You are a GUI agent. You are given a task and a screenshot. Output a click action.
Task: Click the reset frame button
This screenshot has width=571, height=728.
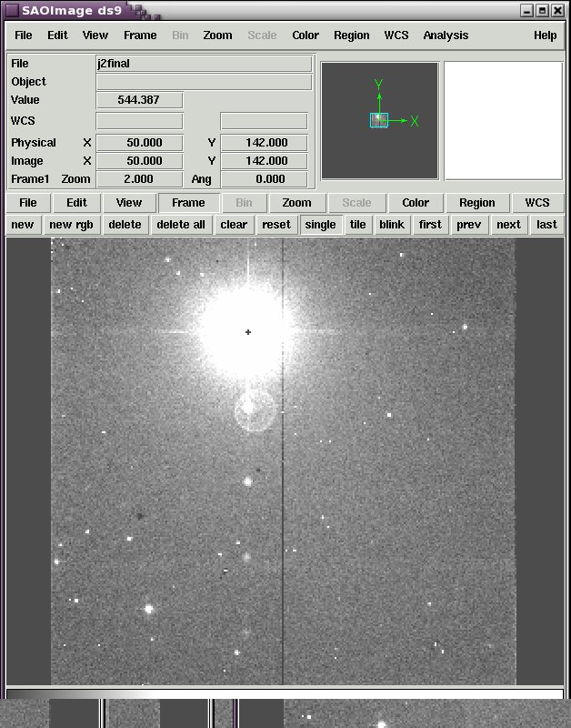pyautogui.click(x=276, y=225)
